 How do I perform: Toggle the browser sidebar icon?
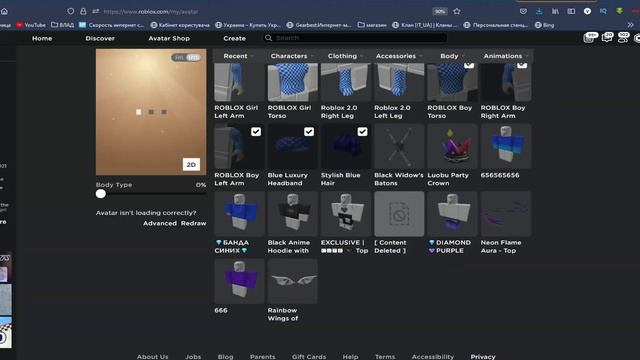(x=571, y=11)
